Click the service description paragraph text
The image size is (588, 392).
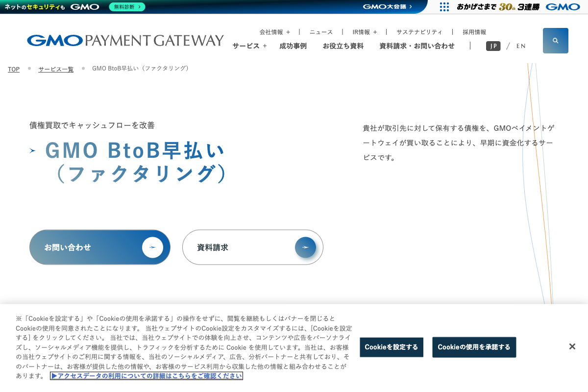pyautogui.click(x=459, y=143)
